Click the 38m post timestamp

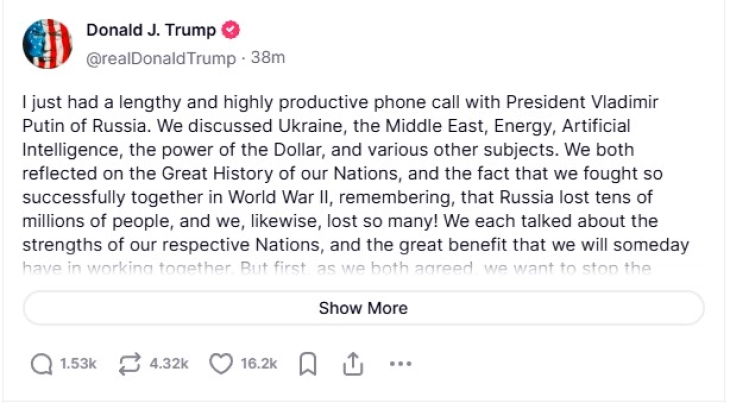click(268, 57)
